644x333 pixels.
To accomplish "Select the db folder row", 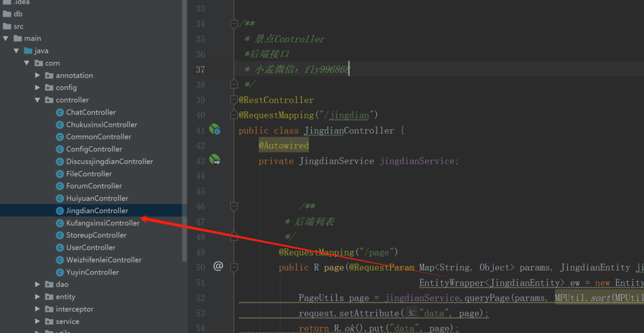I will coord(94,14).
